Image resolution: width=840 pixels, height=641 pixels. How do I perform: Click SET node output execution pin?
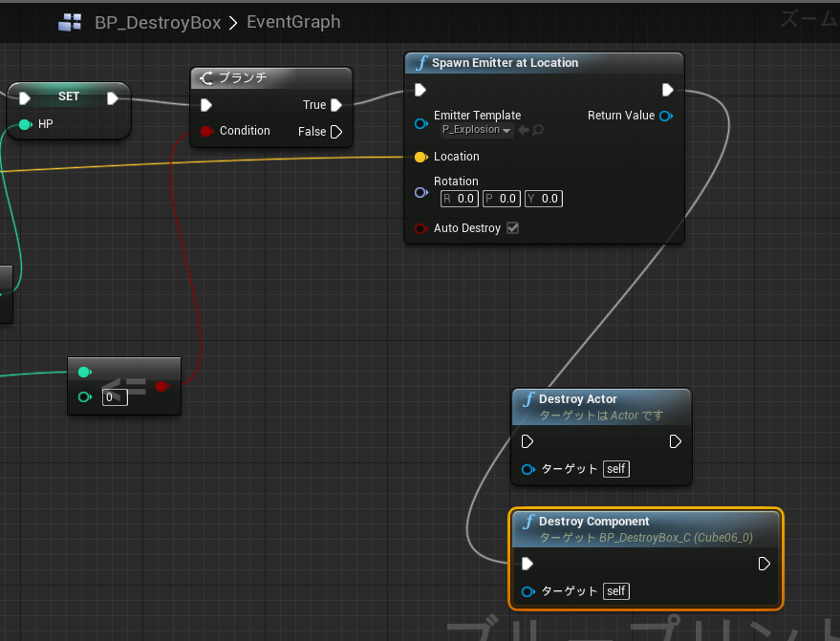[113, 98]
